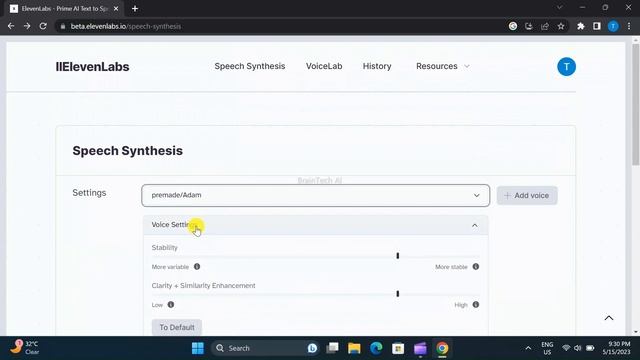Open the tab search chevron

point(560,8)
